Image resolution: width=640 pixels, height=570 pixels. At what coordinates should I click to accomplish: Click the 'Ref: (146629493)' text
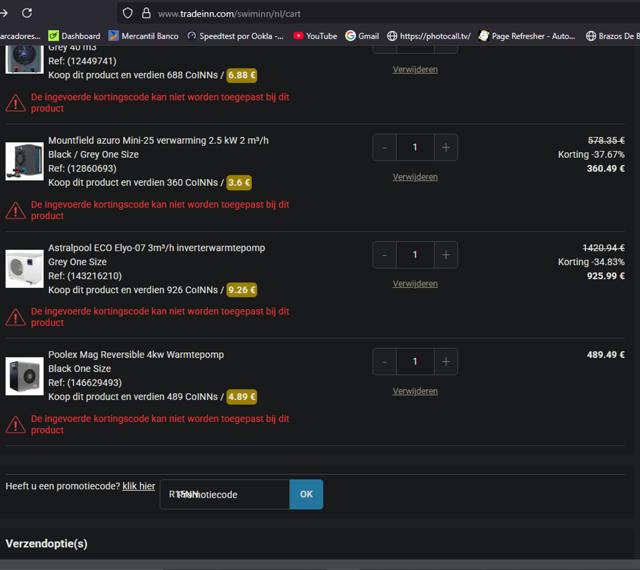[x=85, y=383]
